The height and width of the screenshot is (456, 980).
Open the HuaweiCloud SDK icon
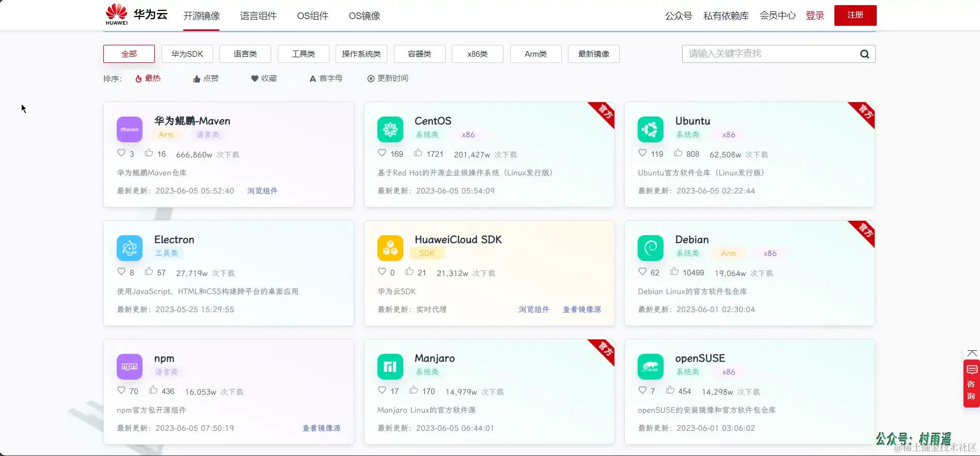390,248
